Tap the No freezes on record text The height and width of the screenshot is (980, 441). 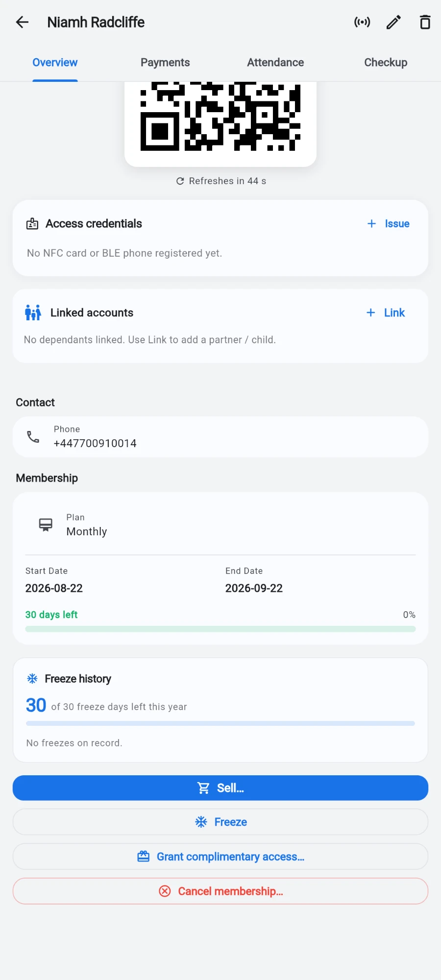74,743
